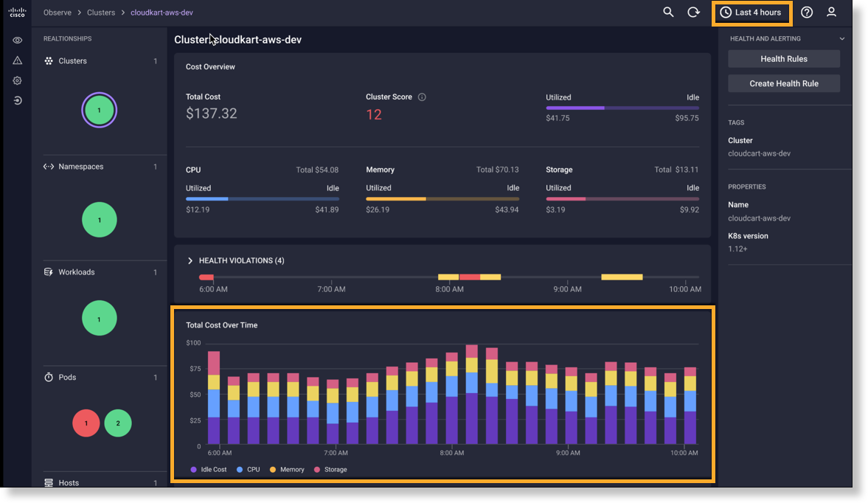Click the Cluster Score info icon
This screenshot has width=868, height=503.
(x=422, y=97)
